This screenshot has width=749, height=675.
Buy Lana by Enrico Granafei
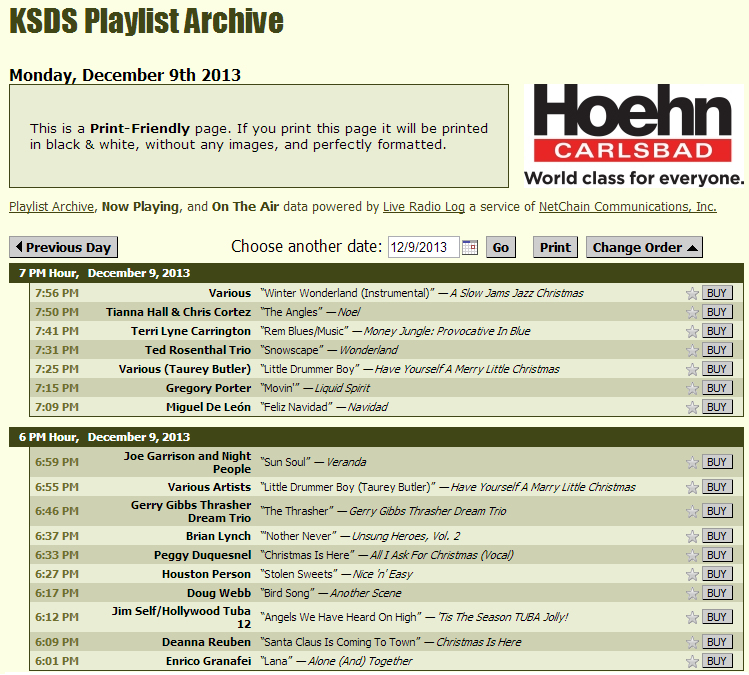(x=717, y=661)
